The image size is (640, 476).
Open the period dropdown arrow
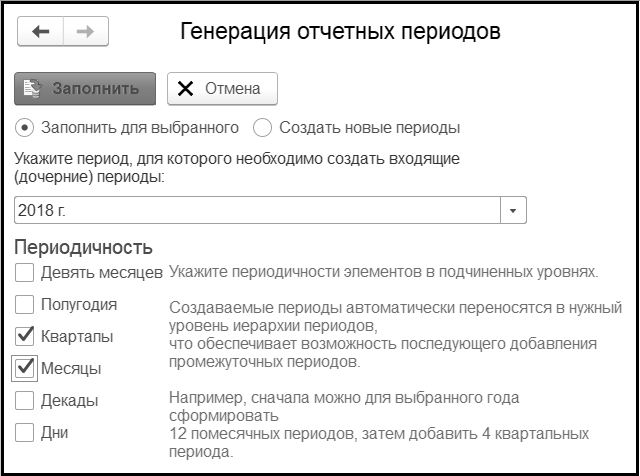[513, 211]
